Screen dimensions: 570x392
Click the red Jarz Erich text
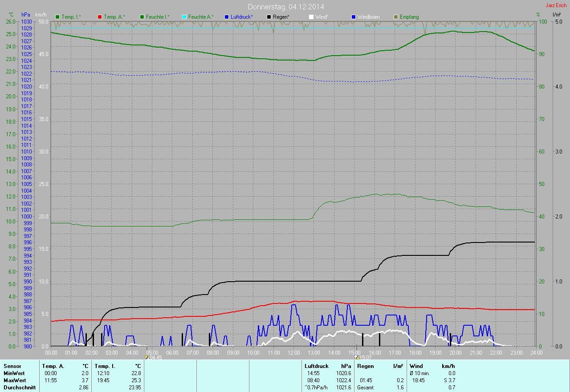[556, 5]
